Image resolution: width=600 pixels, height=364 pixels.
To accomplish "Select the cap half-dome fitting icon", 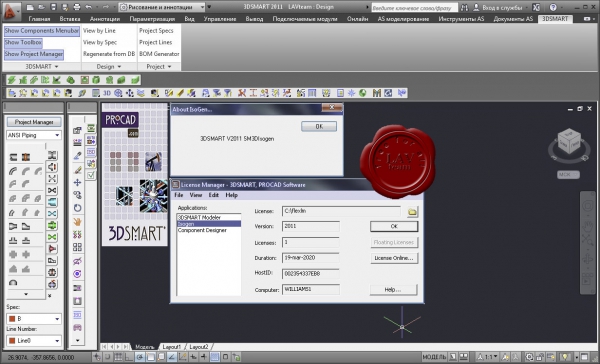I will (13, 283).
